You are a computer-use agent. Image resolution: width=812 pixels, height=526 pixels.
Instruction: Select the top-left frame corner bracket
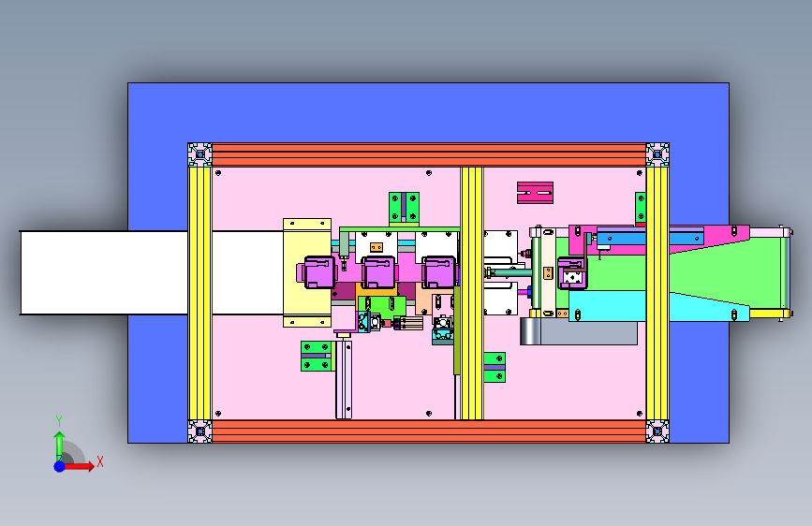coord(199,154)
